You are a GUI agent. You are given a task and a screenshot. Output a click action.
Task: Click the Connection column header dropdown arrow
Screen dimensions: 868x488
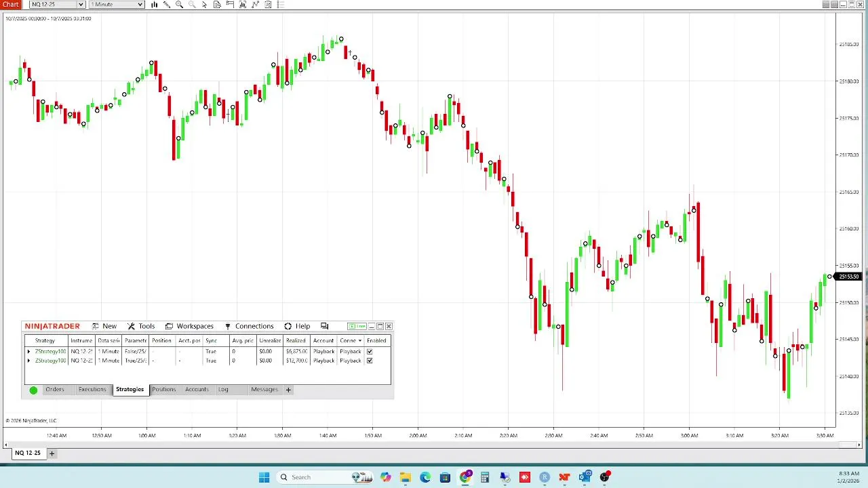[360, 341]
